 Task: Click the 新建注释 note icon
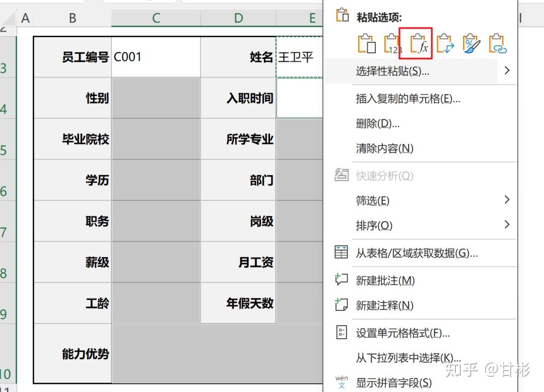tap(342, 305)
